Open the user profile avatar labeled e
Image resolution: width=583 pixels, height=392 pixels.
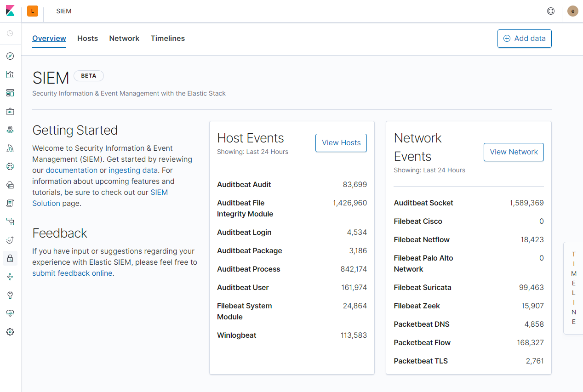coord(572,11)
